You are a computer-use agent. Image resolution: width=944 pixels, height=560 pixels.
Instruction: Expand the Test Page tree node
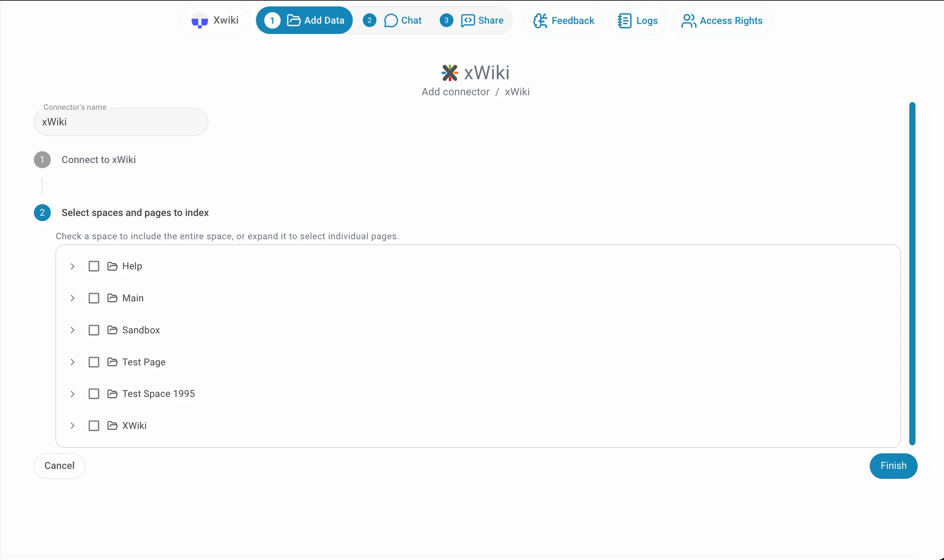coord(72,362)
